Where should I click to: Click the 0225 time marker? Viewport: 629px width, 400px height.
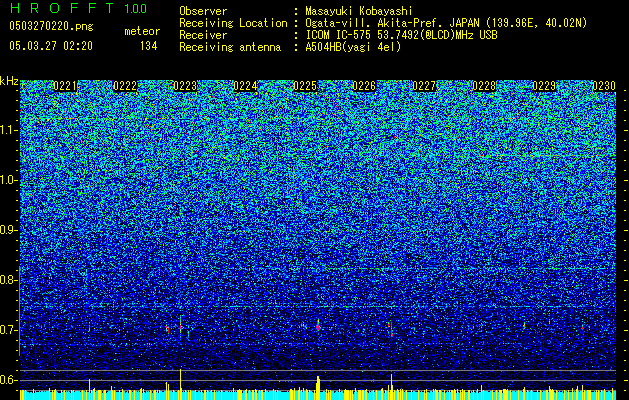coord(305,86)
